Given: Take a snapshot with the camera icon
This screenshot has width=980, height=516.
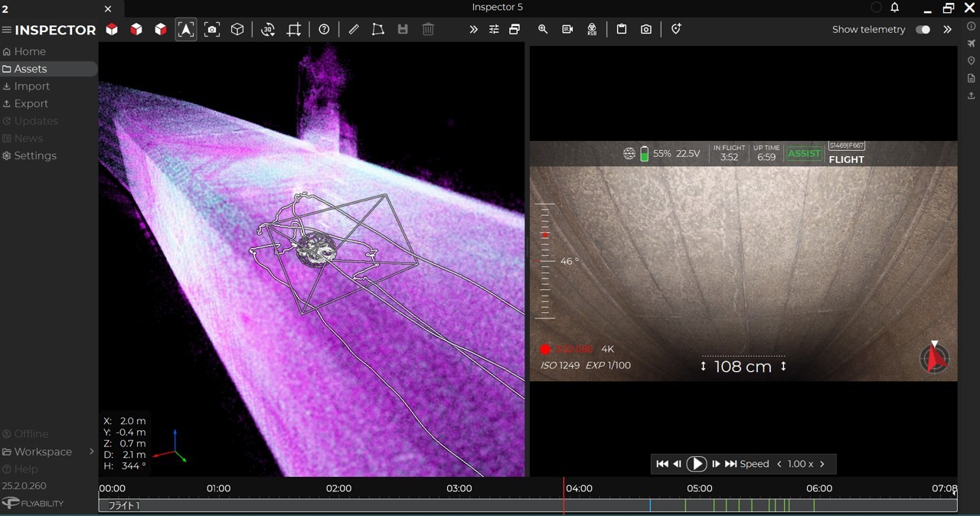Looking at the screenshot, I should tap(646, 29).
